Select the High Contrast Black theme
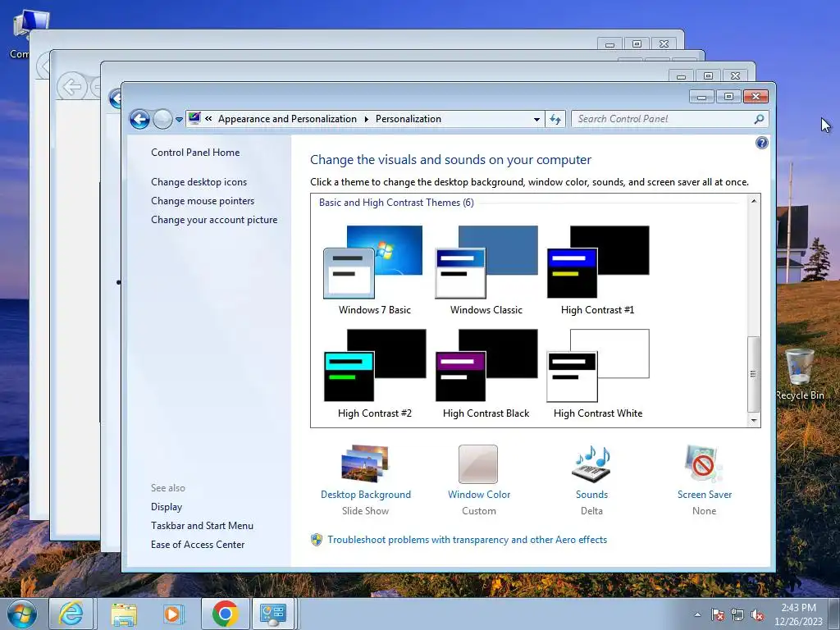 pyautogui.click(x=486, y=374)
